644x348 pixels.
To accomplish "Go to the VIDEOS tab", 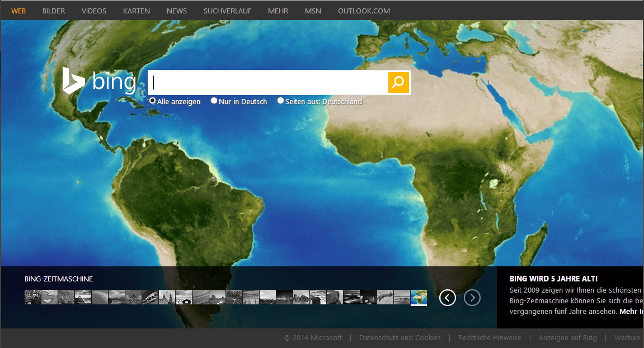I will (x=94, y=11).
